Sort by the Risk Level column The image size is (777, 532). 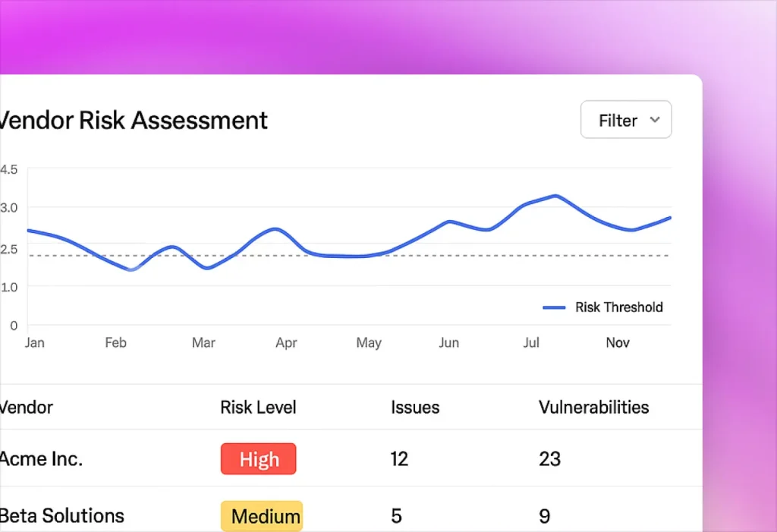click(x=259, y=407)
